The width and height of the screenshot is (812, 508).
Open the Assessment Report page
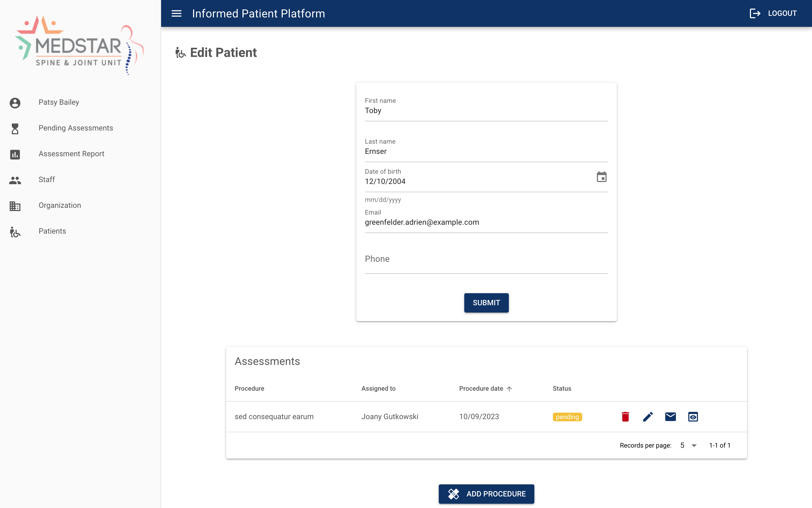click(80, 154)
